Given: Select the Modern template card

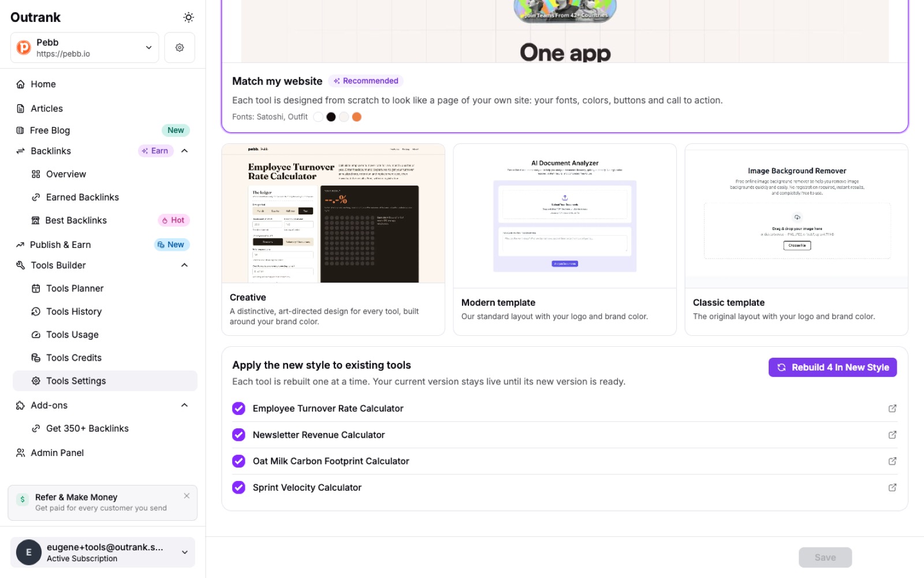Looking at the screenshot, I should (x=565, y=239).
